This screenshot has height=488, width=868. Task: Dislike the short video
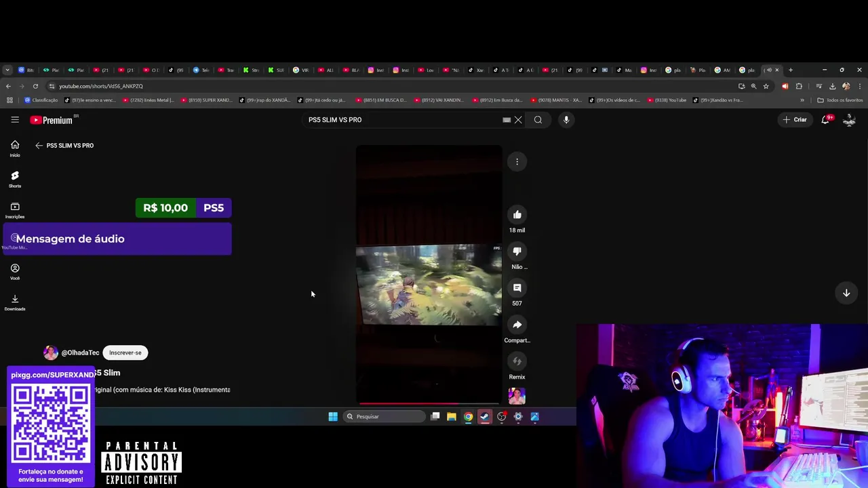[517, 251]
